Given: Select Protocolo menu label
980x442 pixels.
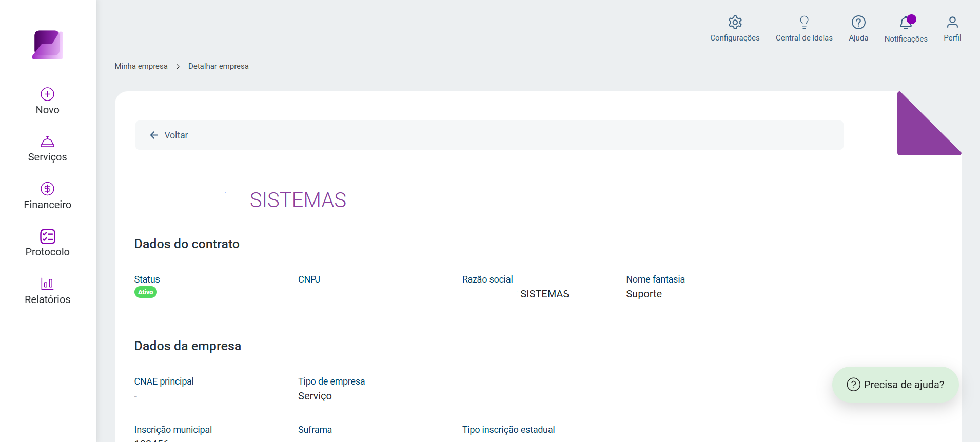Looking at the screenshot, I should 48,252.
